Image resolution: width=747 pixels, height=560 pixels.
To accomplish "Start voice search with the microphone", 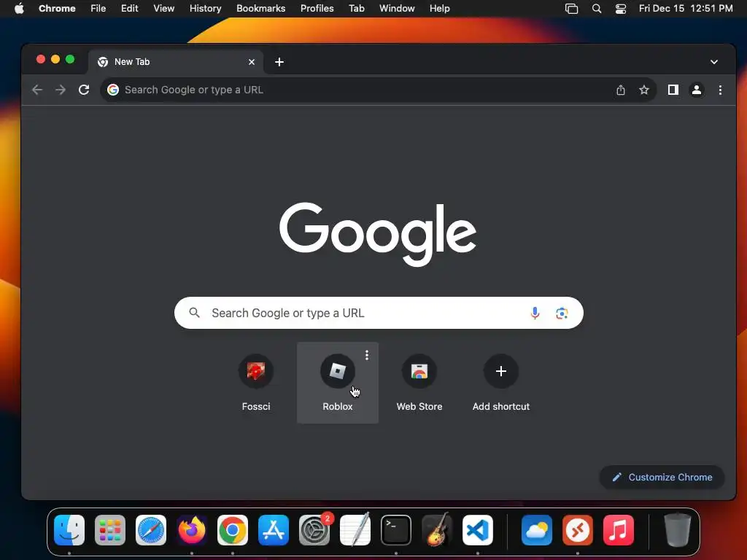I will (x=535, y=313).
